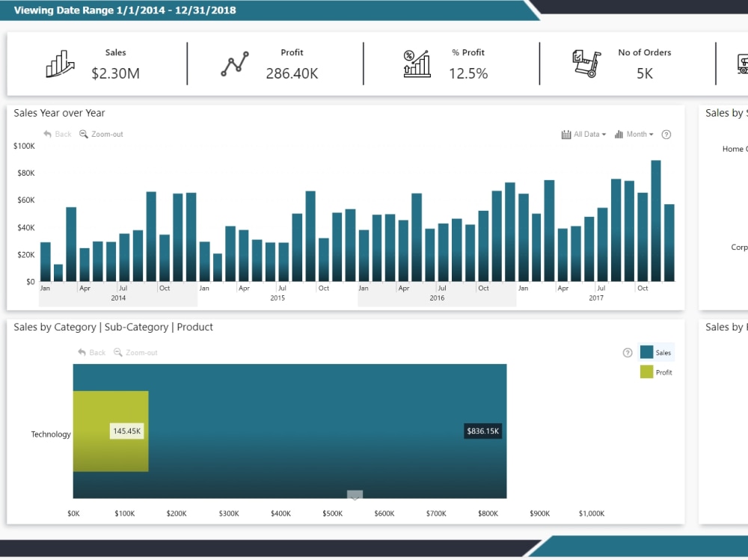The height and width of the screenshot is (560, 748).
Task: Open the Month granularity dropdown
Action: pos(637,134)
